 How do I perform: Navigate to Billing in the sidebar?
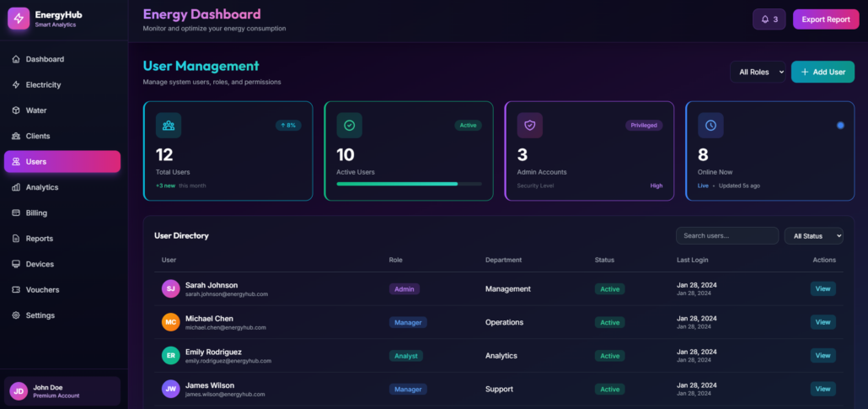[x=36, y=213]
